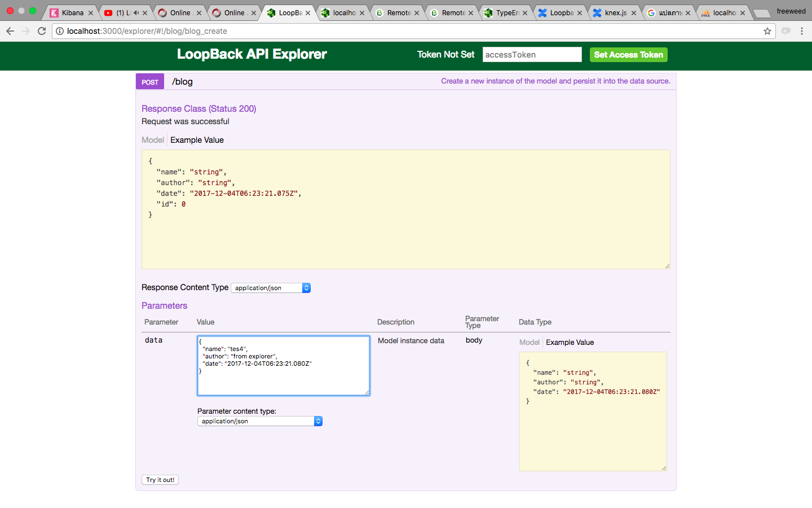Click the Token Not Set label
This screenshot has width=812, height=508.
[x=445, y=54]
